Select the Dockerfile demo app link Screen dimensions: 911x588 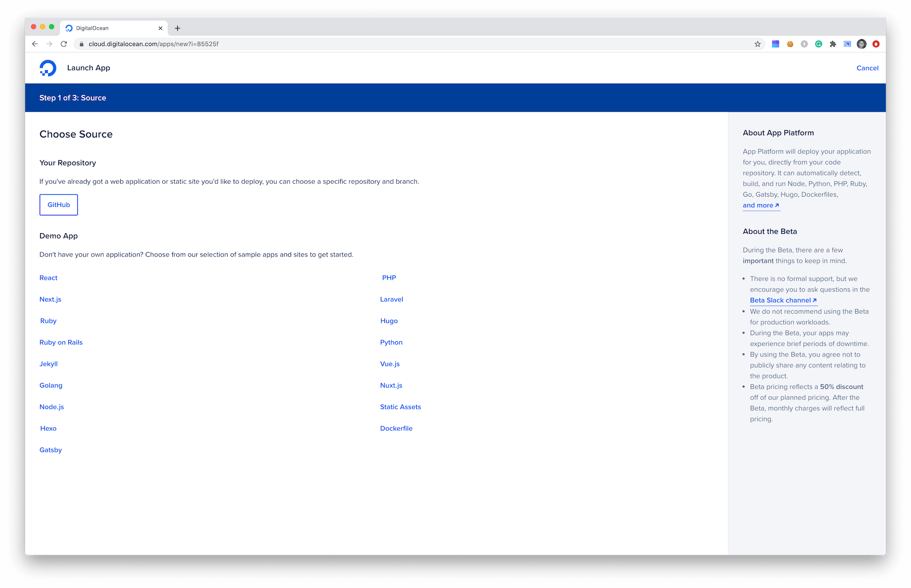pyautogui.click(x=396, y=428)
